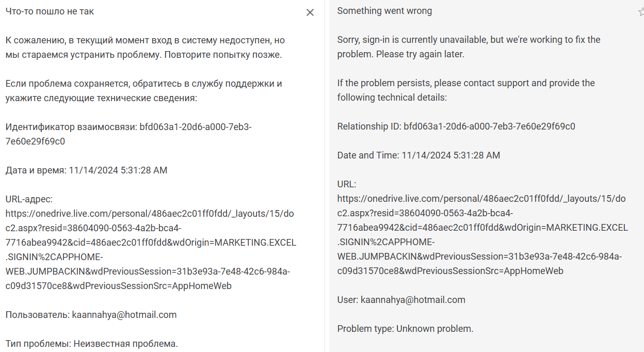Click the 'URL:' label in English panel
The height and width of the screenshot is (352, 644).
click(x=347, y=184)
